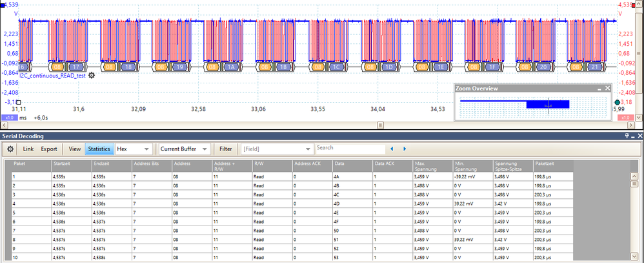Image resolution: width=644 pixels, height=263 pixels.
Task: Click the Address ACK column header
Action: [314, 166]
